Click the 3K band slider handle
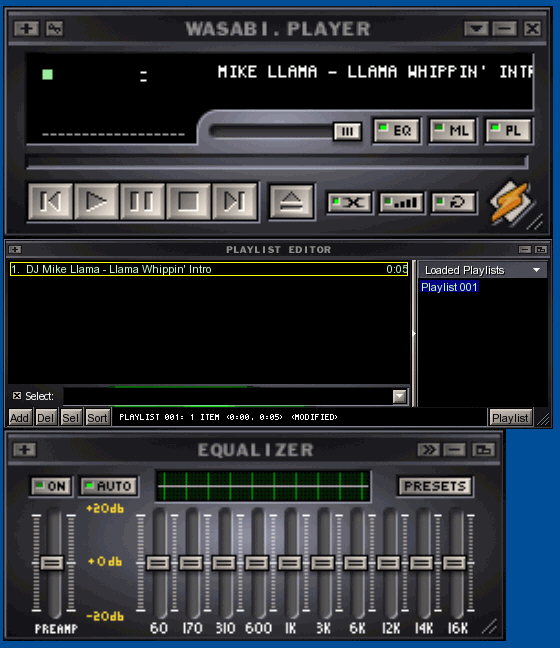560x648 pixels. (x=323, y=563)
